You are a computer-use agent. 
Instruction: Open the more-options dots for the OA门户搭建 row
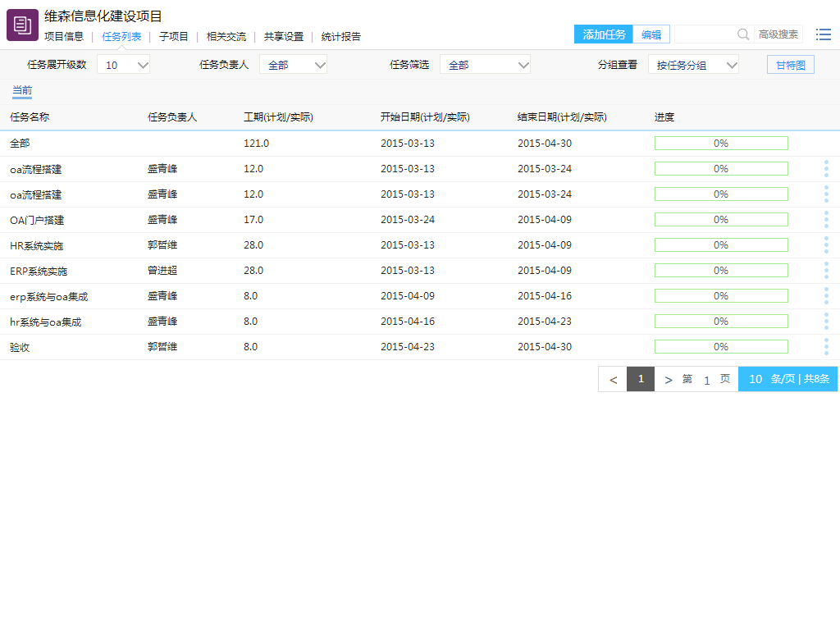[x=826, y=220]
